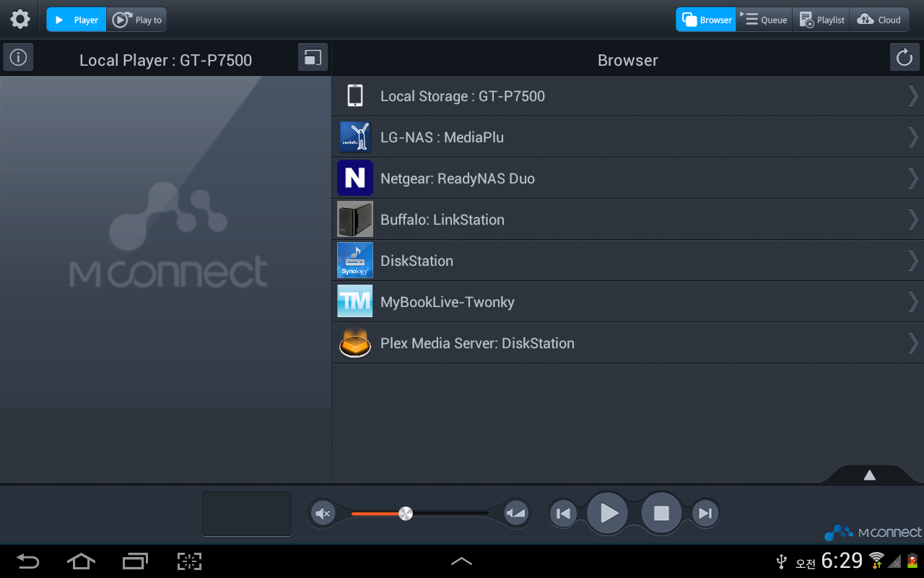Click the max volume icon
The image size is (924, 578).
pyautogui.click(x=516, y=514)
